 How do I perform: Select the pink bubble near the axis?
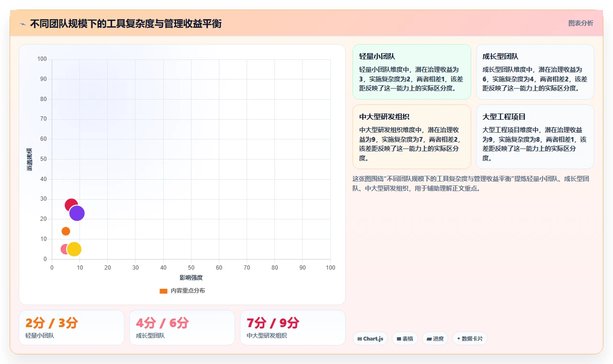[x=64, y=249]
